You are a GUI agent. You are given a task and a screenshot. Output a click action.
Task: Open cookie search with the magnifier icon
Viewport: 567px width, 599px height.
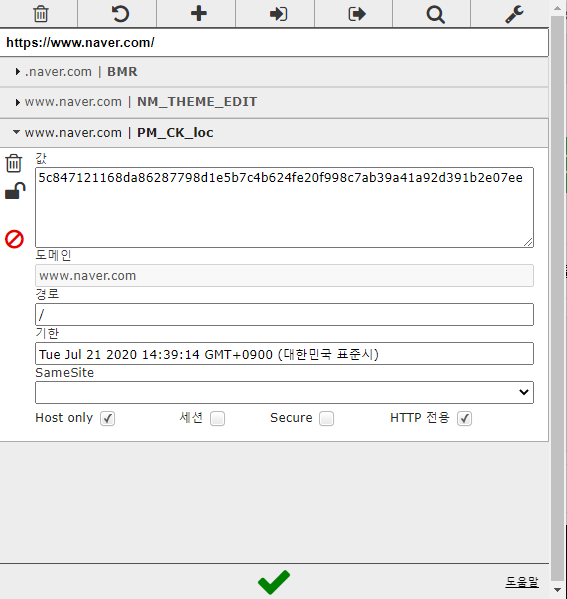coord(436,15)
